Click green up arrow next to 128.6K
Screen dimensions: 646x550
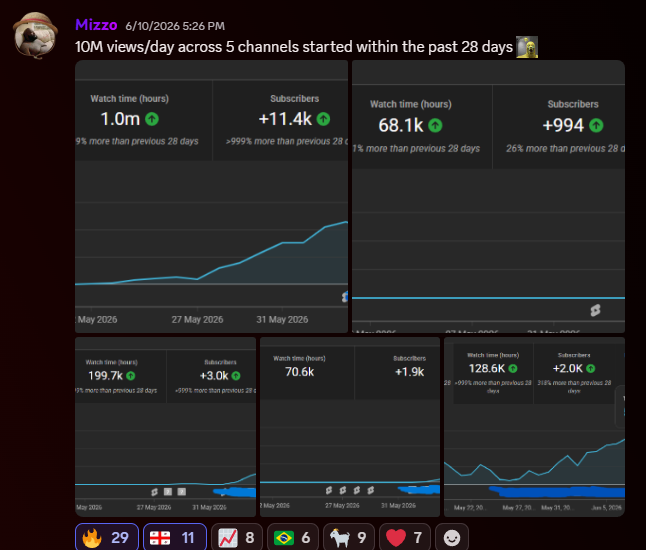(x=513, y=368)
